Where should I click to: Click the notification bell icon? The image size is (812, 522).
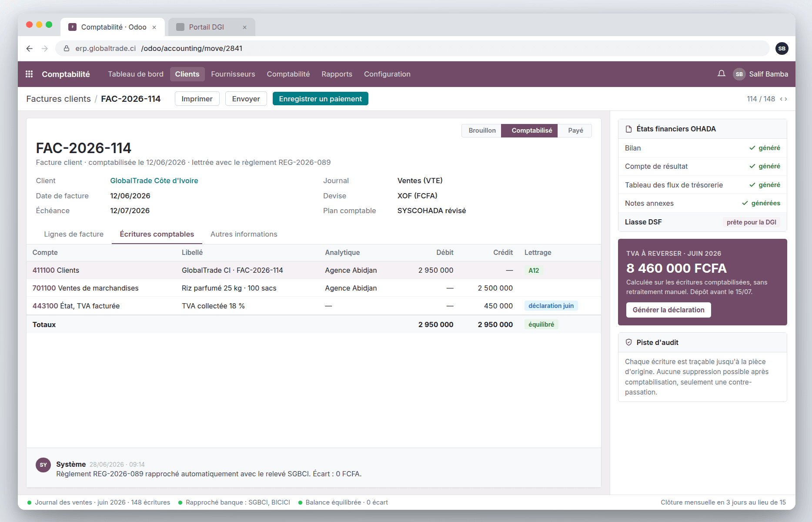pos(722,74)
